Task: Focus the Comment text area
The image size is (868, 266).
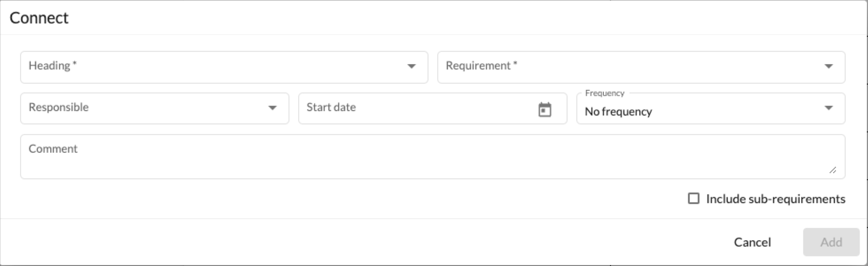Action: [433, 157]
